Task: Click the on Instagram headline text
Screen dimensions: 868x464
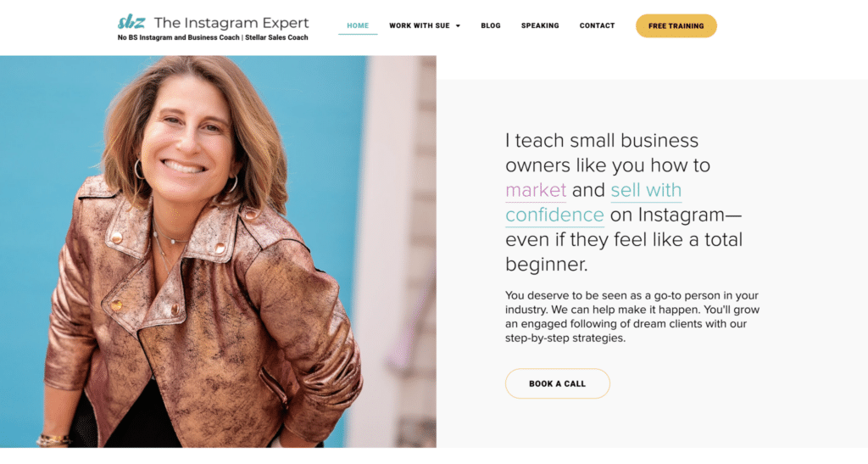Action: click(x=676, y=215)
